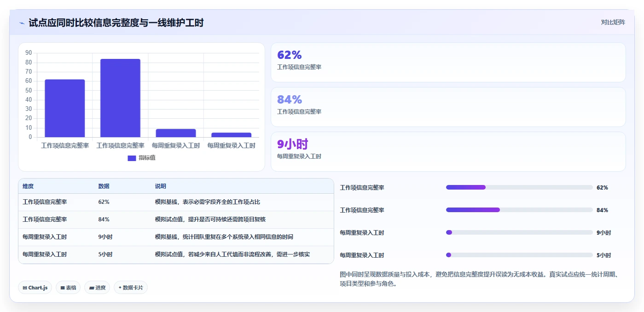Click the lightning icon beside the header title
The width and height of the screenshot is (644, 312).
click(x=22, y=23)
